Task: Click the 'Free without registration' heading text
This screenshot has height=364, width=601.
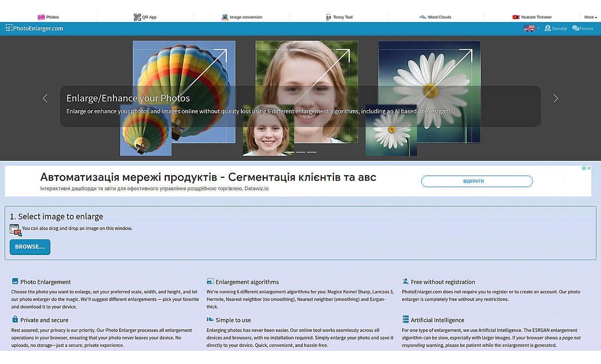Action: coord(443,282)
